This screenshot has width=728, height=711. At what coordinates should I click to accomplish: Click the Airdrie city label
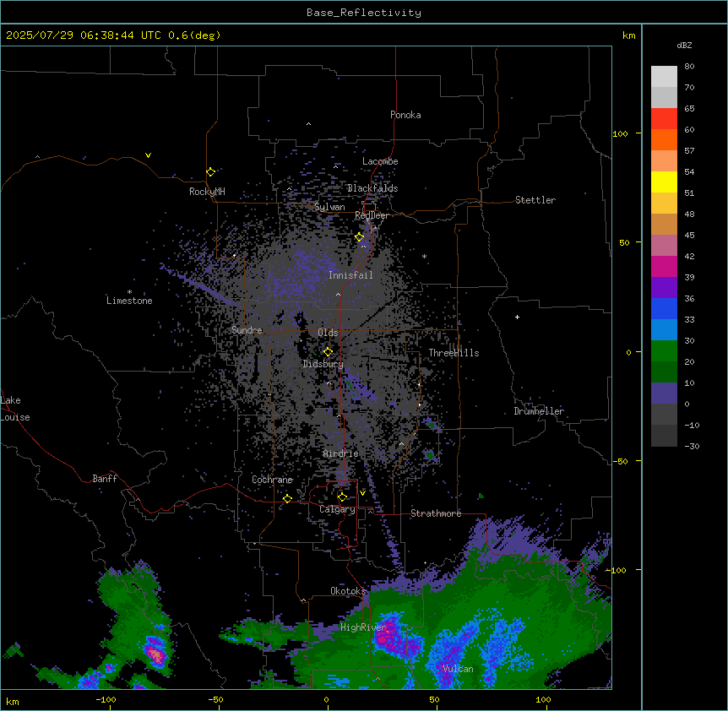coord(341,453)
